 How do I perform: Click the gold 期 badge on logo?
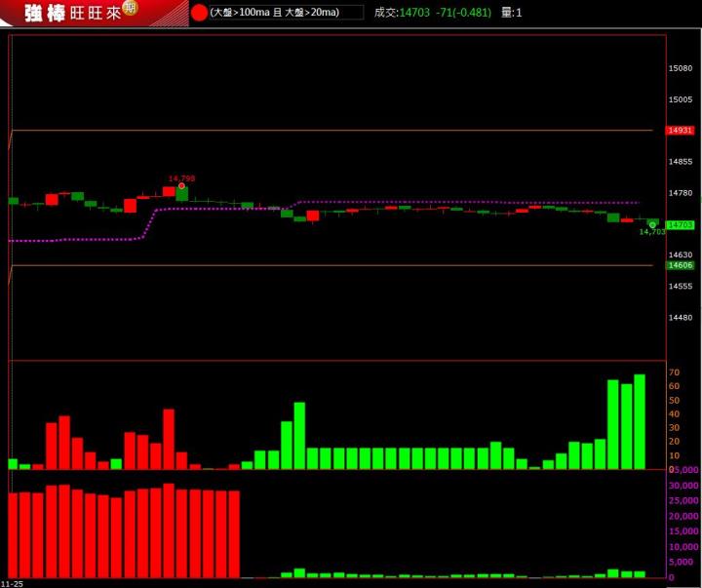(131, 8)
